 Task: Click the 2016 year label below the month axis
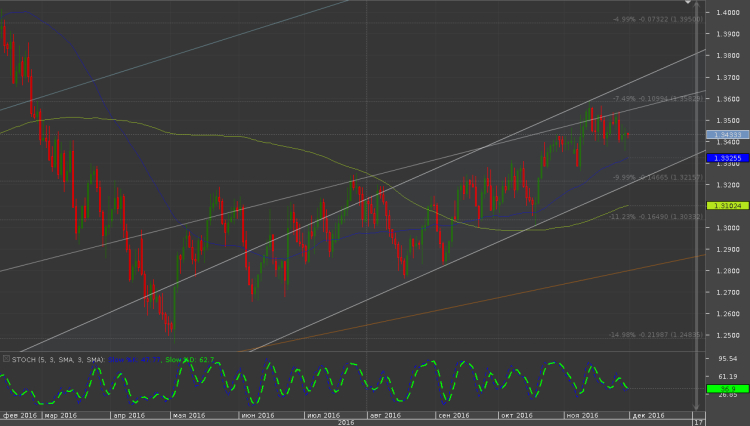pos(346,423)
